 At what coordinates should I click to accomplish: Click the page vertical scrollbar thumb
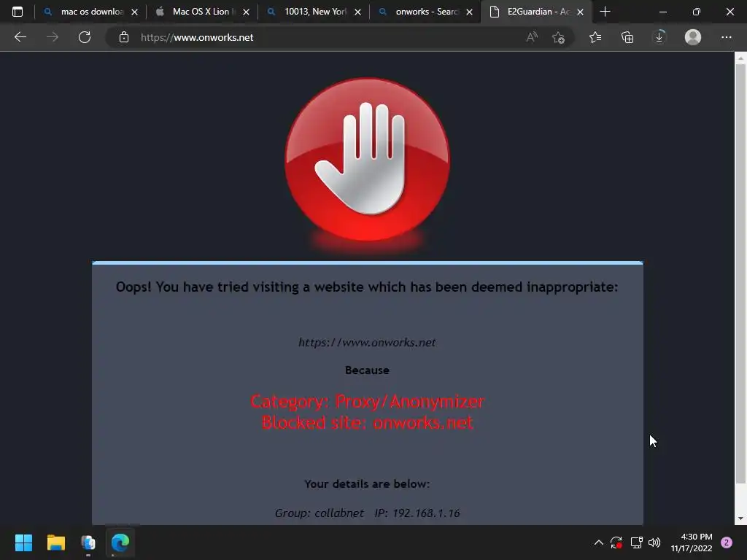740,274
